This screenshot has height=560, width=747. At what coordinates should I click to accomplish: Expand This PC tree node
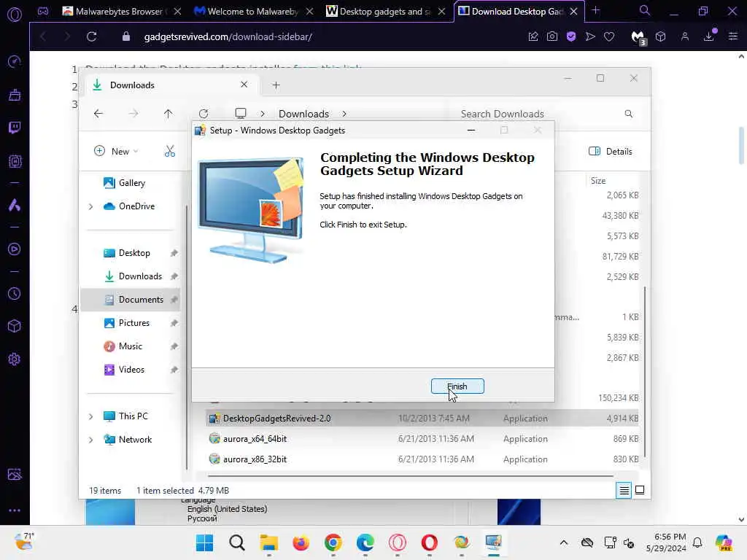90,416
